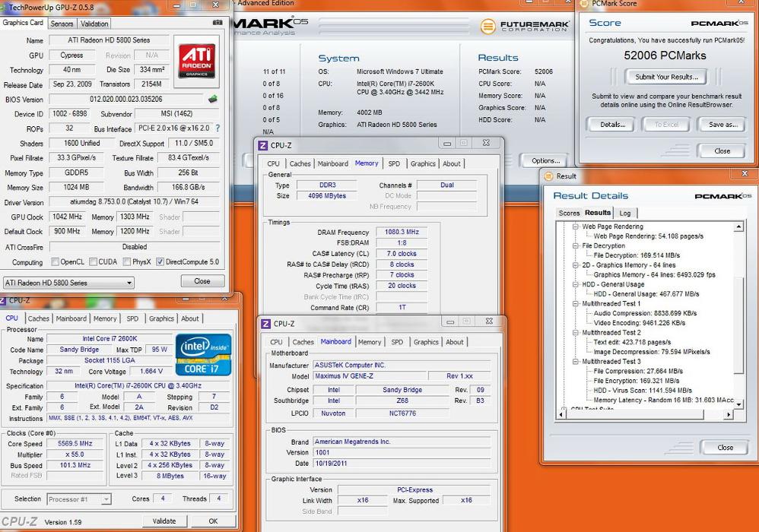759x532 pixels.
Task: Open the ATI Radeon HD 5800 Series dropdown
Action: point(68,283)
